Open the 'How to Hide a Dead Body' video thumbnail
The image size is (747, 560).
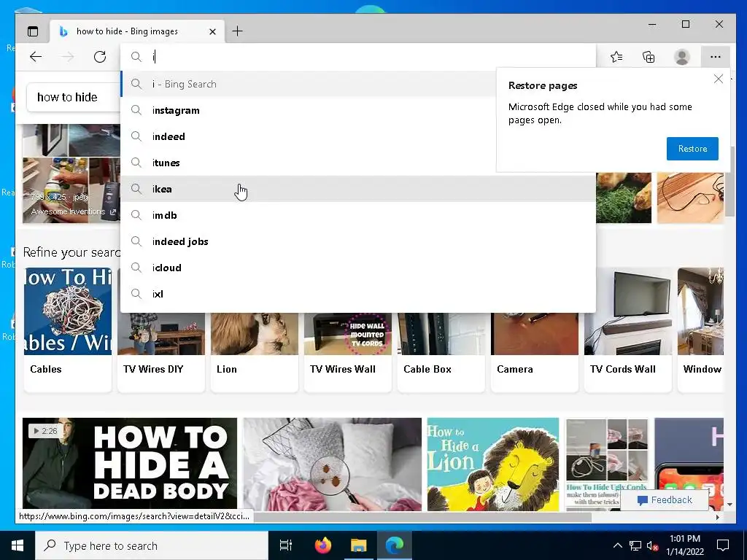click(130, 464)
